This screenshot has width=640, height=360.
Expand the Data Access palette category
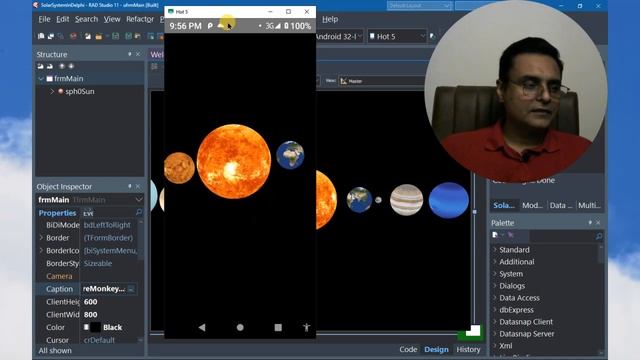click(495, 298)
